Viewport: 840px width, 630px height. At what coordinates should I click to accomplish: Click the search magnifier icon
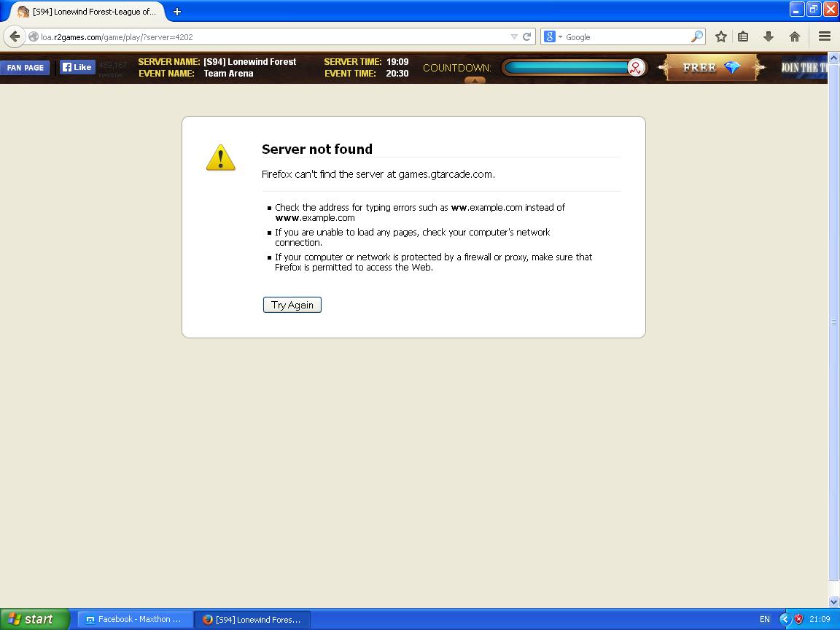(x=696, y=36)
